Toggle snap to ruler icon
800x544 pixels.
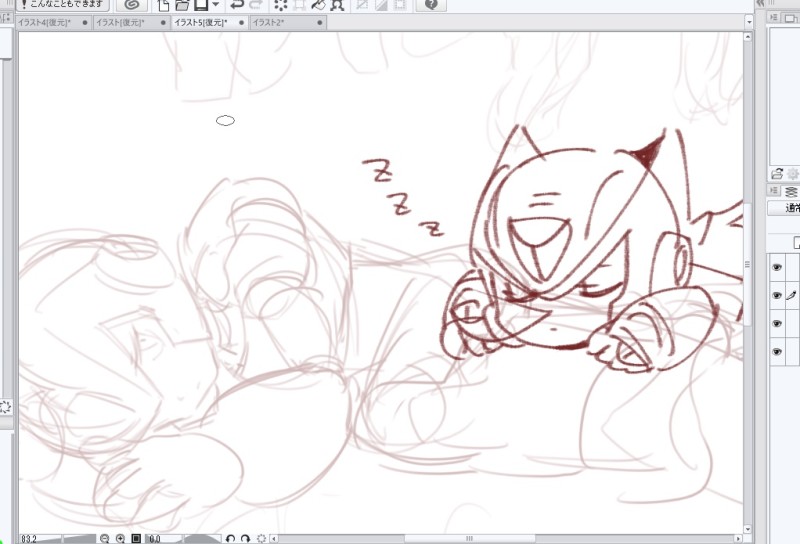click(x=362, y=5)
